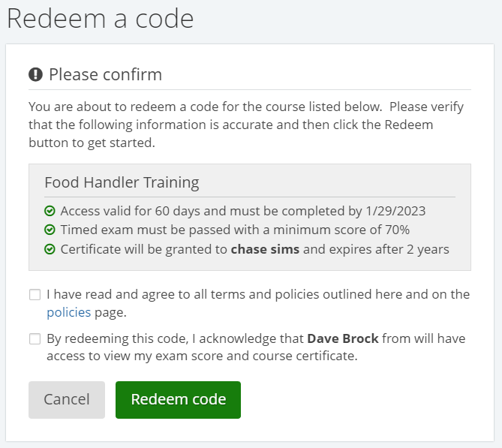Click the 'Certificate will be granted to' text

pos(144,249)
